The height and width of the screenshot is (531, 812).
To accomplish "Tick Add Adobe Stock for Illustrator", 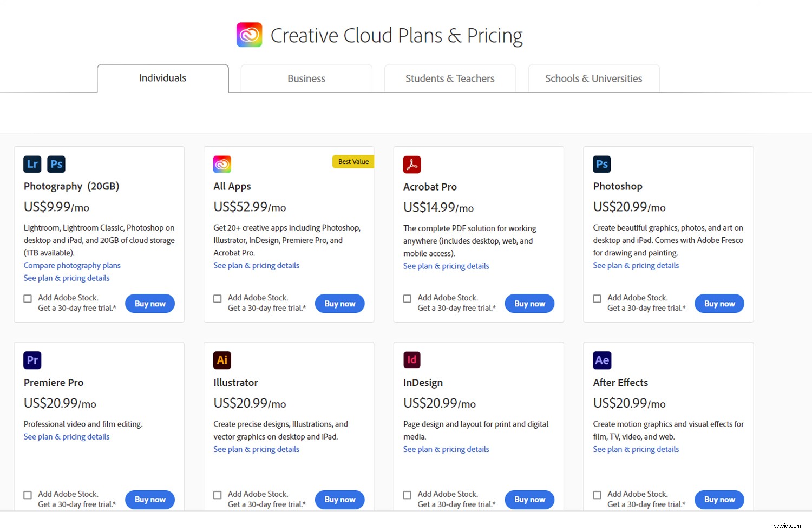I will [x=218, y=495].
